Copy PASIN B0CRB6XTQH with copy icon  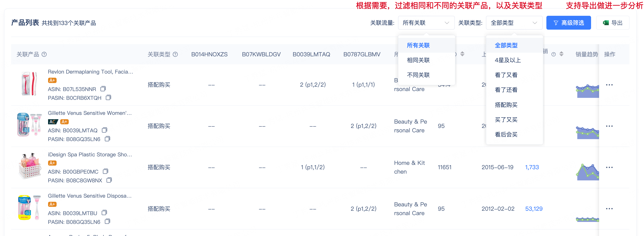[x=108, y=98]
